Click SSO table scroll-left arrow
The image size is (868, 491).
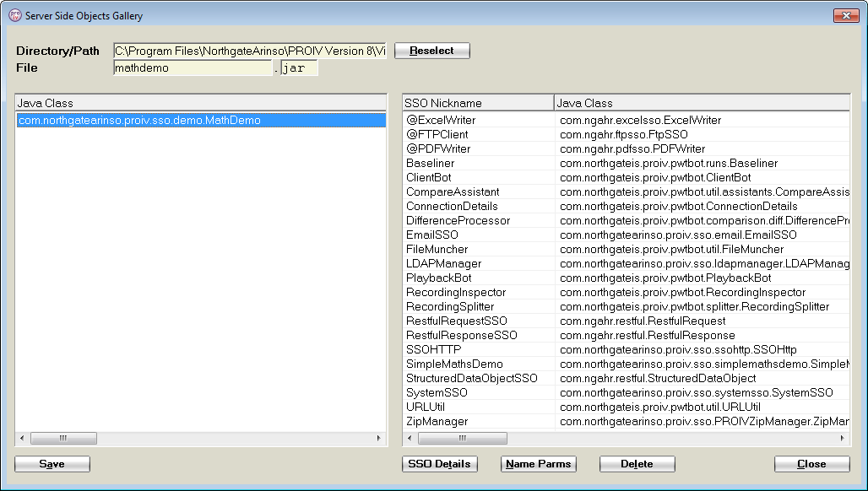point(410,439)
